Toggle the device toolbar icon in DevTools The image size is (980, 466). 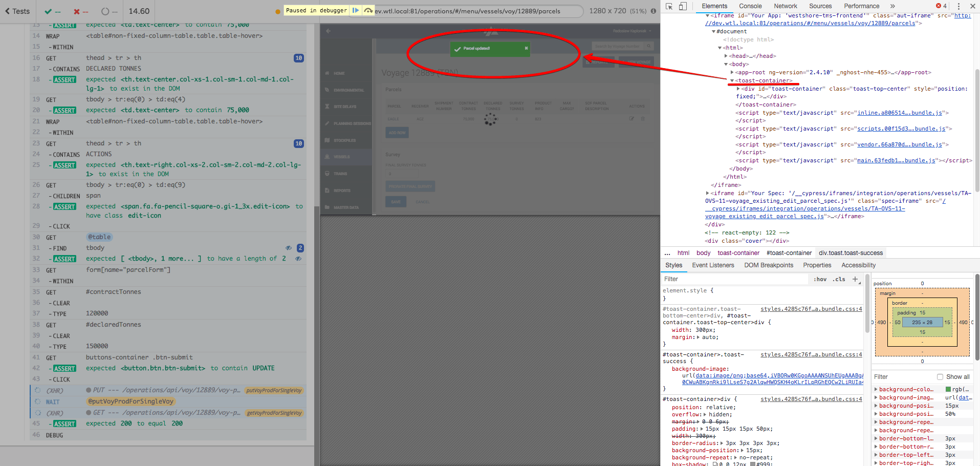683,6
